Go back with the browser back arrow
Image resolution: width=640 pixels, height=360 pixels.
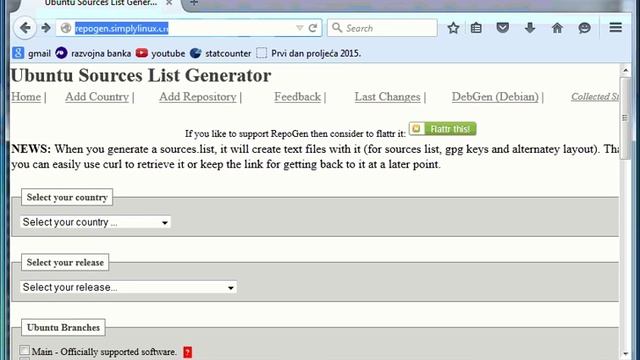tap(25, 28)
